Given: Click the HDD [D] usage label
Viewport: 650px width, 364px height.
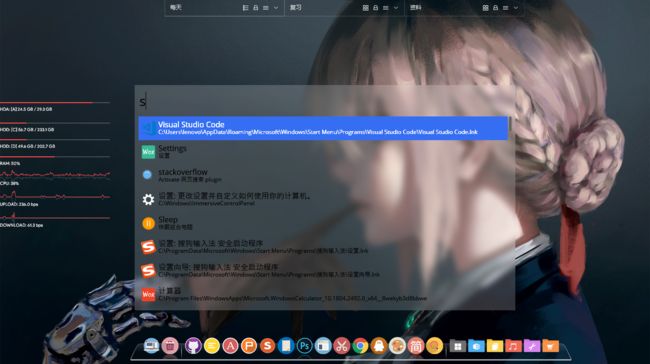Looking at the screenshot, I should pyautogui.click(x=28, y=146).
